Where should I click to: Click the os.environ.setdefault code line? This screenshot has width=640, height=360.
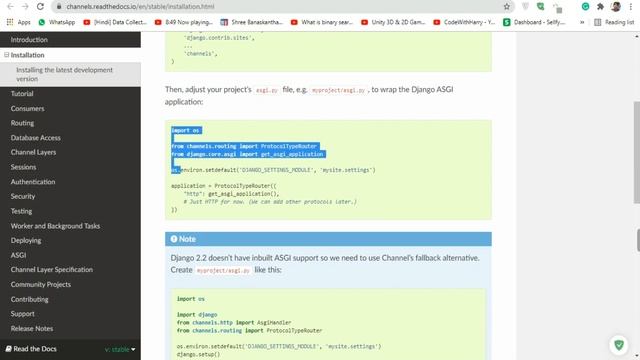[x=273, y=170]
